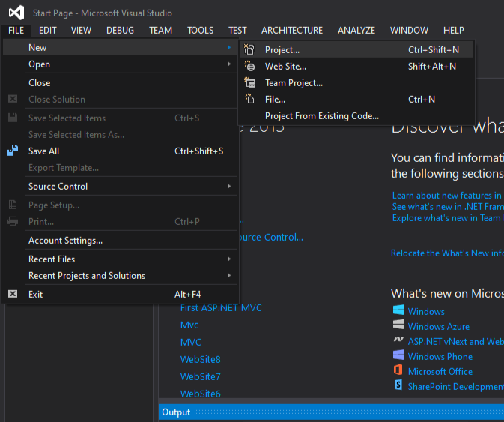This screenshot has width=504, height=422.
Task: Open the FILE menu
Action: (x=16, y=31)
